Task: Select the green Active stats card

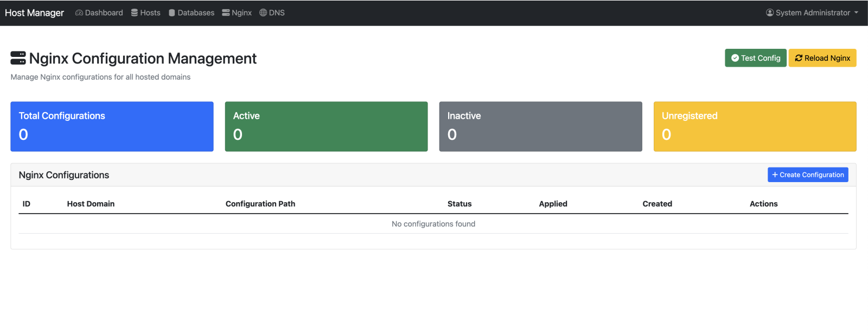Action: click(326, 126)
